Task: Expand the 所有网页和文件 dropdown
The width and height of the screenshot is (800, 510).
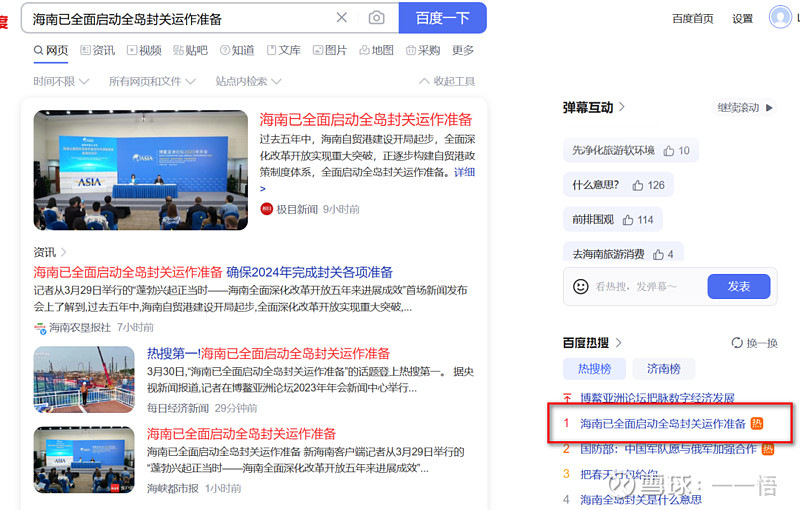Action: (152, 82)
